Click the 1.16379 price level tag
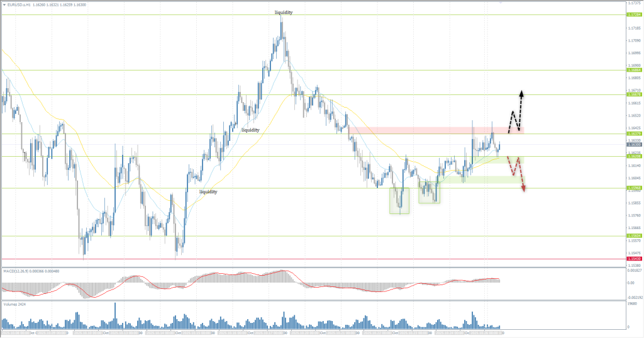This screenshot has height=338, width=644. (633, 134)
